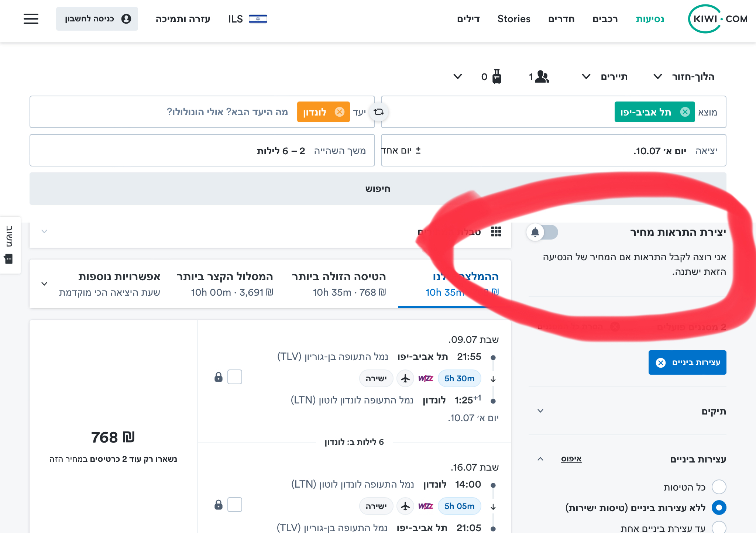The height and width of the screenshot is (533, 756).
Task: Select 'עד עצירת ביניים אחת' radio button
Action: point(719,527)
